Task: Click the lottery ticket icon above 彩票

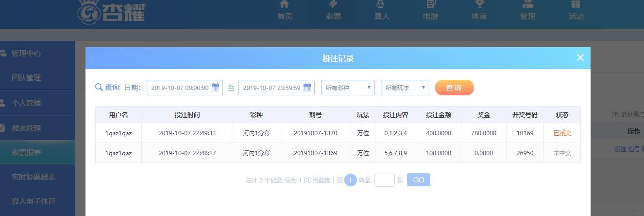Action: pyautogui.click(x=333, y=3)
